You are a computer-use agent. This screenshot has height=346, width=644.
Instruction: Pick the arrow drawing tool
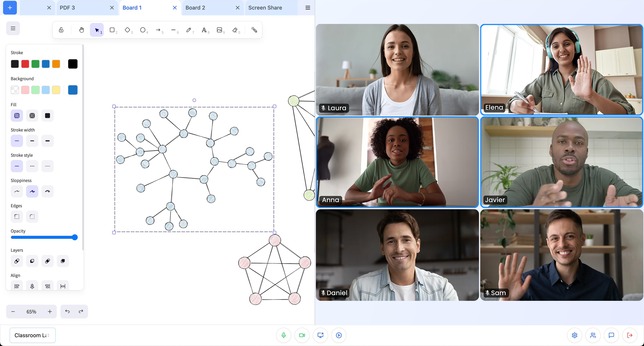[158, 30]
